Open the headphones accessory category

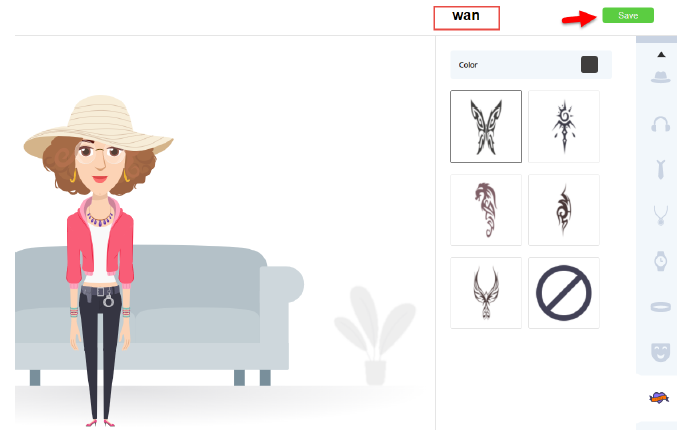coord(660,124)
